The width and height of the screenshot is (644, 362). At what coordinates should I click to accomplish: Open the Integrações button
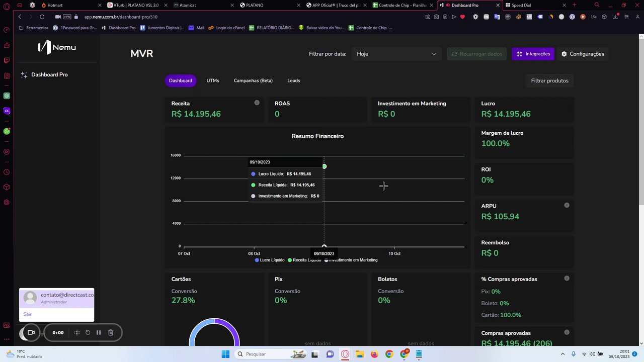533,54
